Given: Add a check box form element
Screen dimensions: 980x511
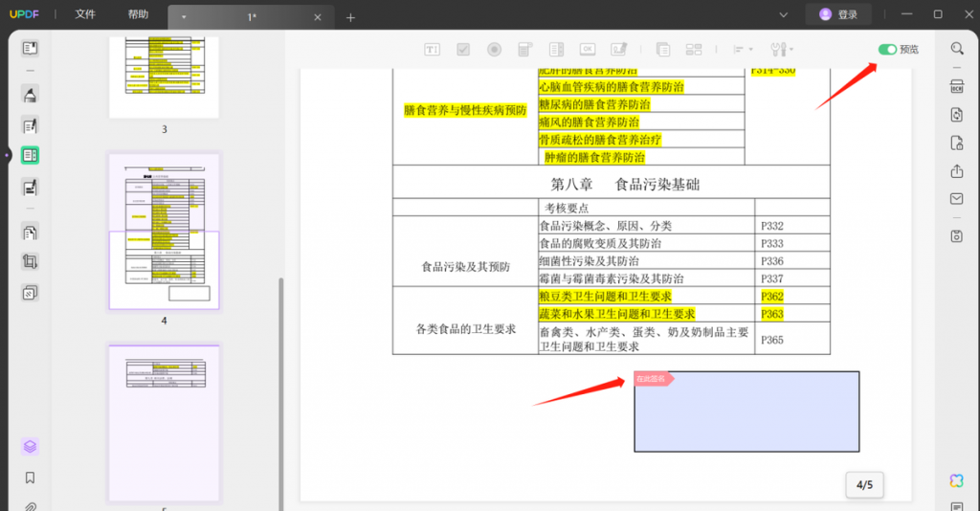Looking at the screenshot, I should [463, 50].
